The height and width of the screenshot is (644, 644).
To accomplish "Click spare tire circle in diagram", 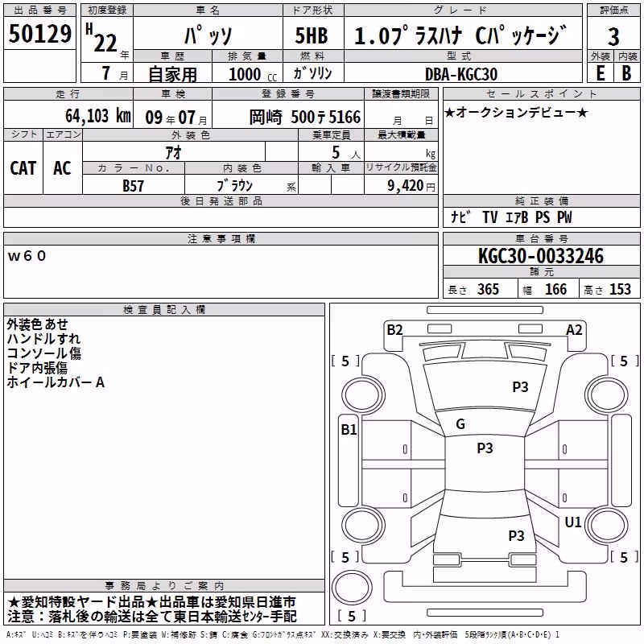I will (x=352, y=588).
